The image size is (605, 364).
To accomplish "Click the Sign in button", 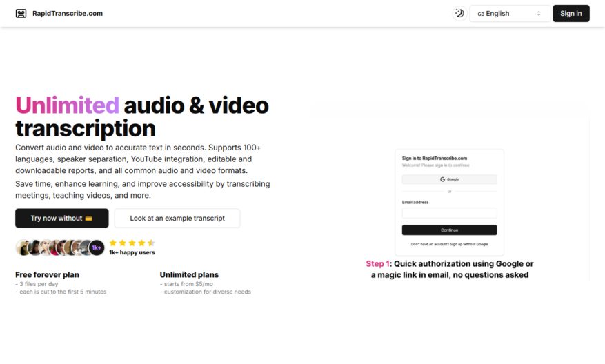I will (571, 14).
